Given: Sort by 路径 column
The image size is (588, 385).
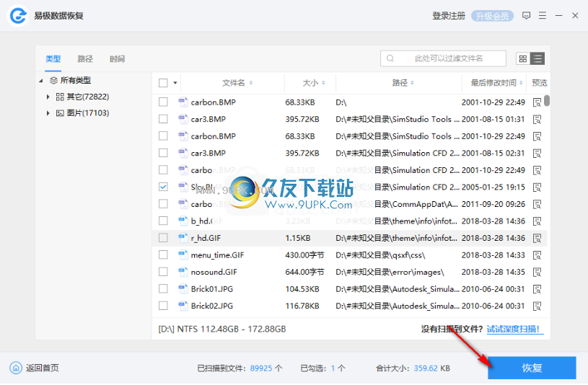Looking at the screenshot, I should (403, 83).
